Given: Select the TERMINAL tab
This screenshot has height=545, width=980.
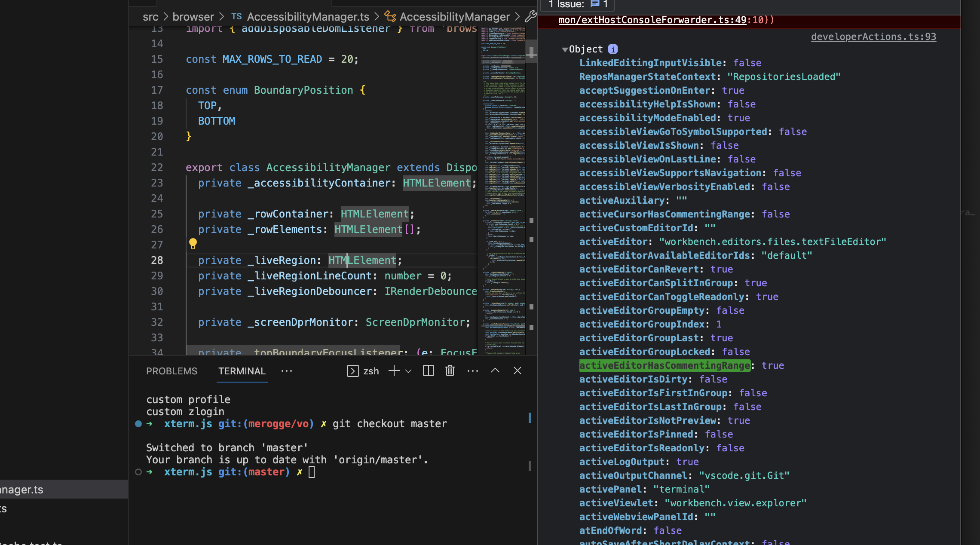Looking at the screenshot, I should [242, 371].
